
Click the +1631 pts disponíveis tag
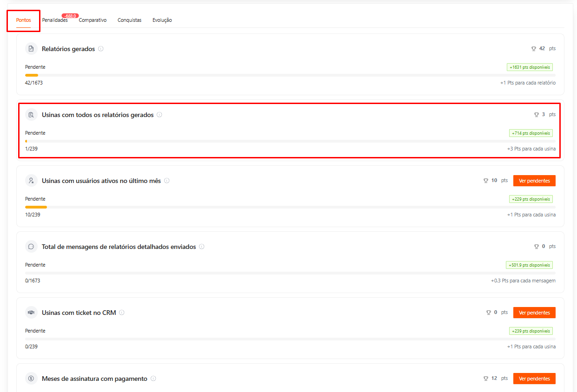click(x=530, y=67)
